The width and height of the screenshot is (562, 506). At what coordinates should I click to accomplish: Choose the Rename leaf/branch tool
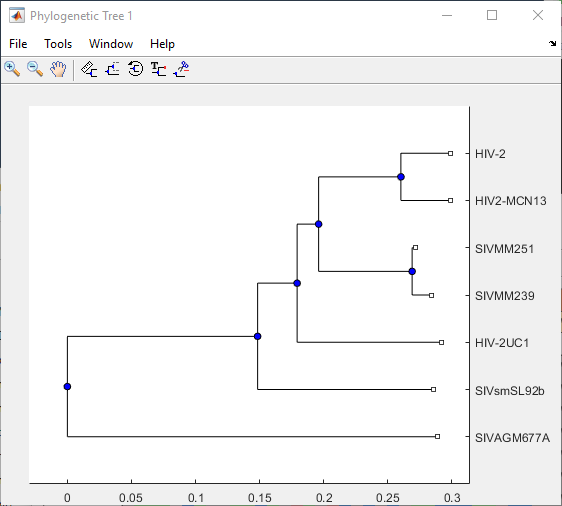pyautogui.click(x=158, y=69)
